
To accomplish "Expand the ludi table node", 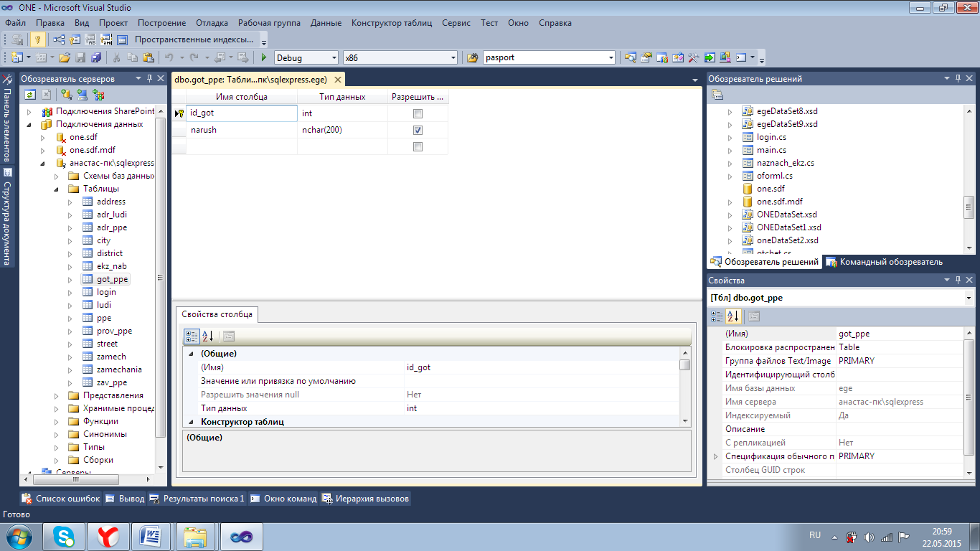I will point(70,305).
